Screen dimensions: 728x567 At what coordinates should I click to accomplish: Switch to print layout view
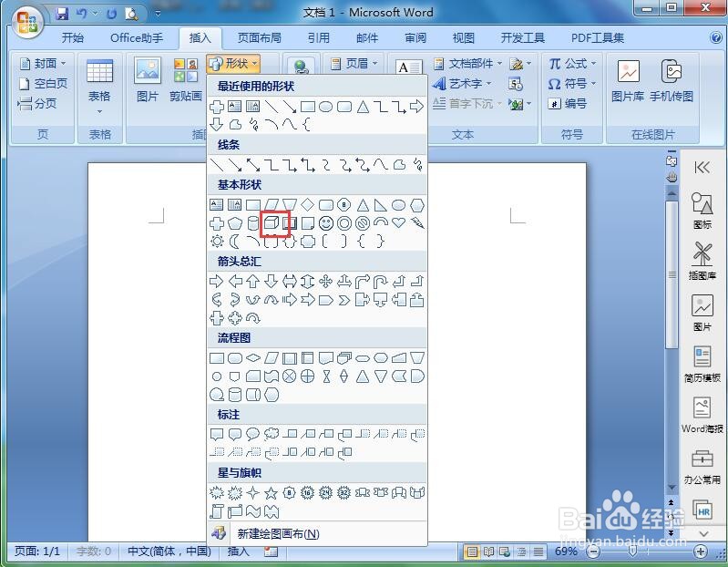[x=472, y=552]
